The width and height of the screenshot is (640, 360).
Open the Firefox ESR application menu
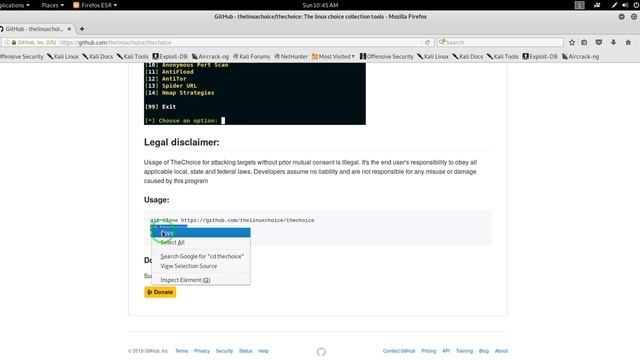point(95,5)
